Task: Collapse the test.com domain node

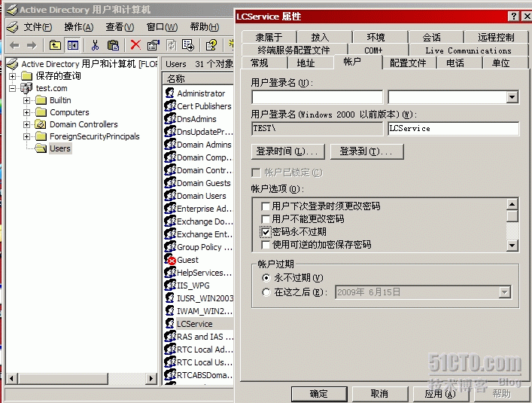Action: 13,88
